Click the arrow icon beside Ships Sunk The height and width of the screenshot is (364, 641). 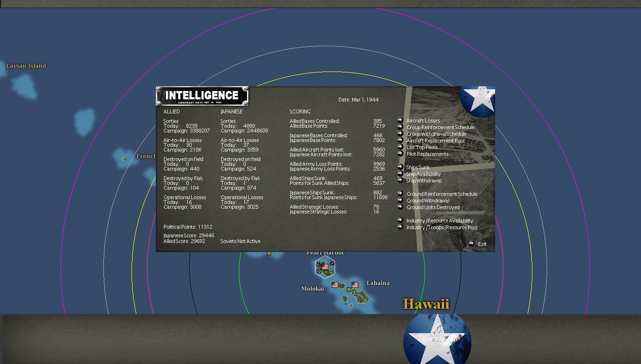[400, 167]
